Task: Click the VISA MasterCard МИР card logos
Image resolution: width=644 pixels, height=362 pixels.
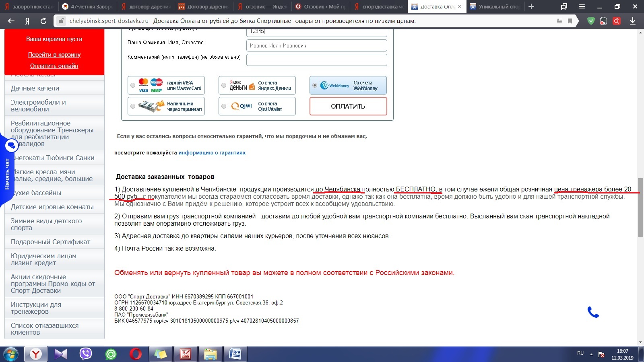Action: [x=151, y=85]
